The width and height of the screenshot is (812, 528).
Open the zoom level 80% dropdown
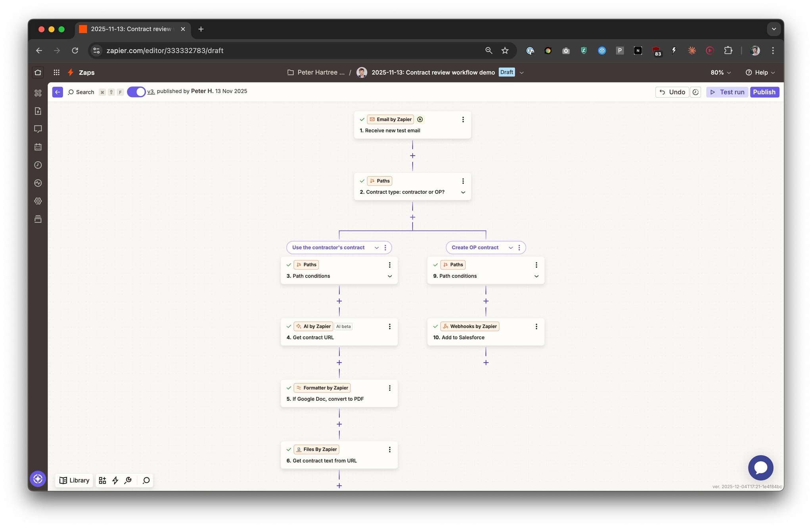pyautogui.click(x=720, y=72)
